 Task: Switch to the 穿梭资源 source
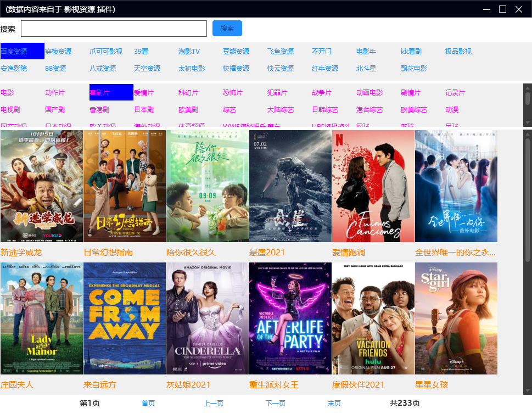pos(58,51)
